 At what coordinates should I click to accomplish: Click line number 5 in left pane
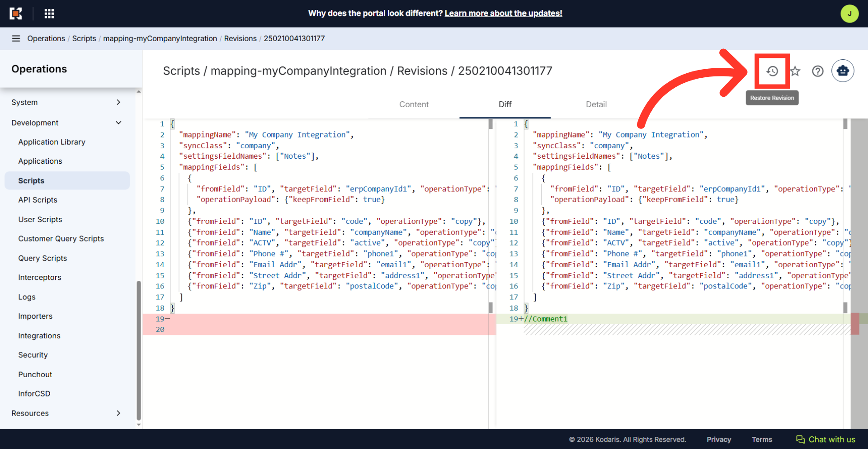[162, 167]
